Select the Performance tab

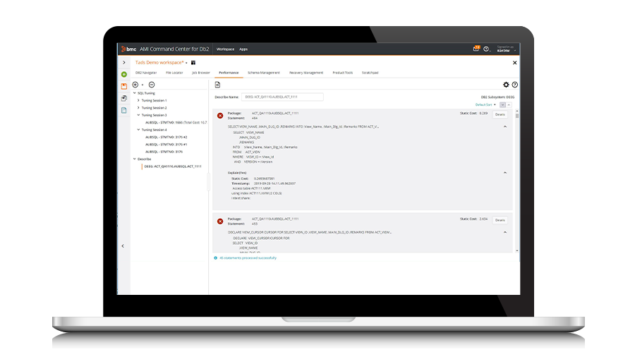[x=229, y=73]
